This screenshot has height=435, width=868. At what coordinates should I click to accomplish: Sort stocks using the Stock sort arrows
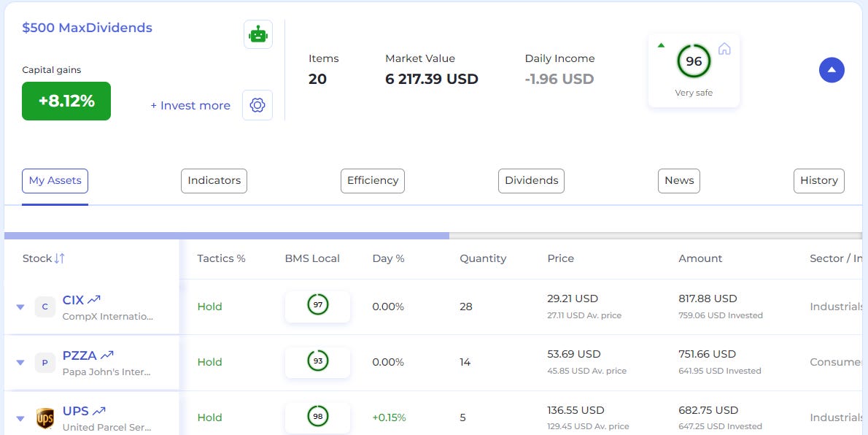coord(59,258)
